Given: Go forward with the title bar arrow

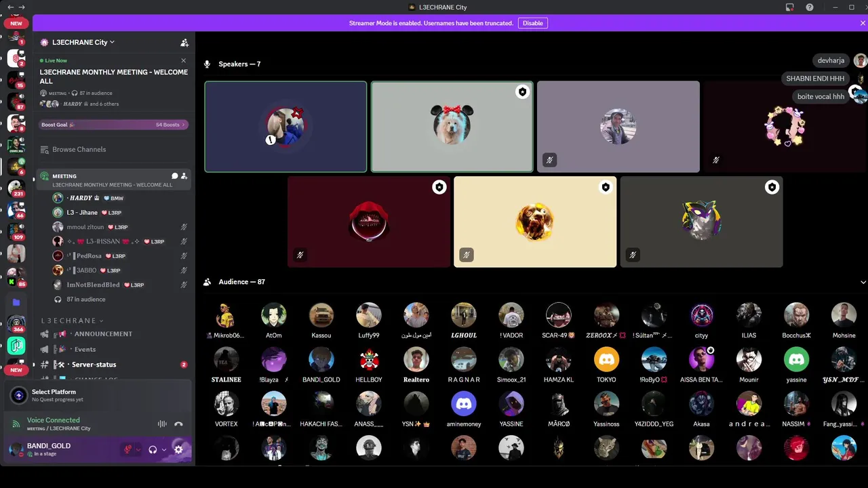Looking at the screenshot, I should click(x=22, y=7).
